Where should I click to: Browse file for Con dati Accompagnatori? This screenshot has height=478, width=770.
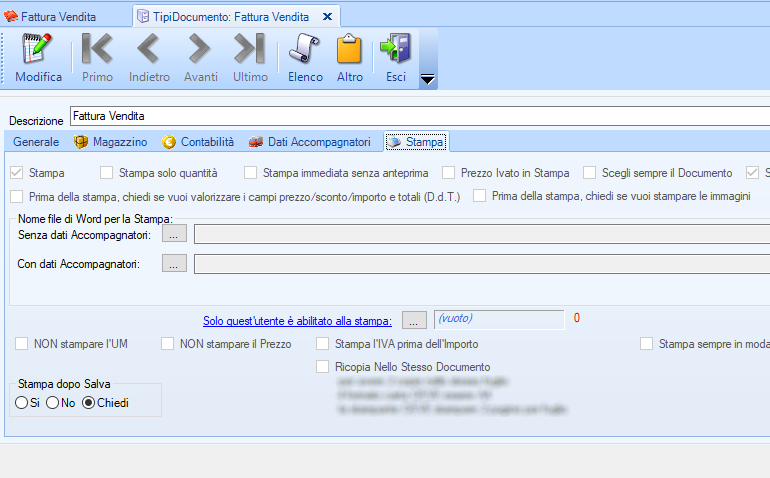tap(175, 264)
